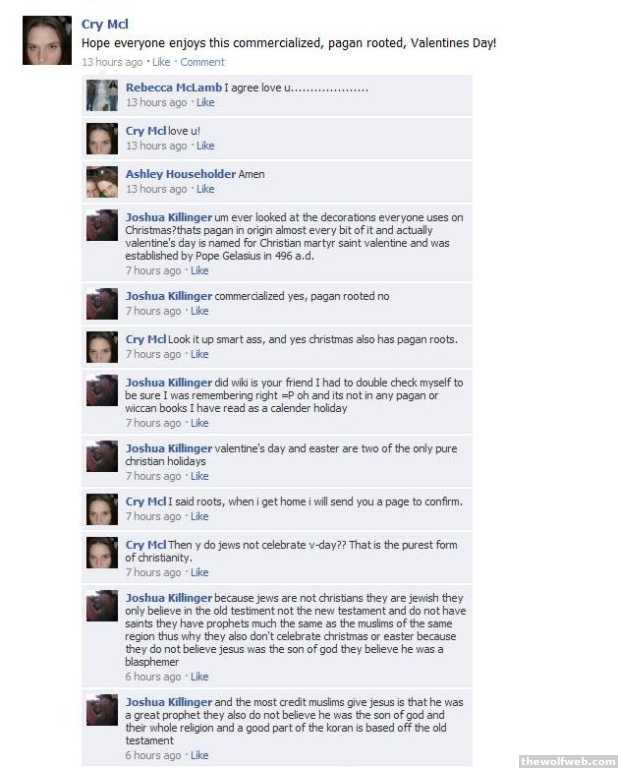Like the 'pure christian holidays' comment

[199, 476]
